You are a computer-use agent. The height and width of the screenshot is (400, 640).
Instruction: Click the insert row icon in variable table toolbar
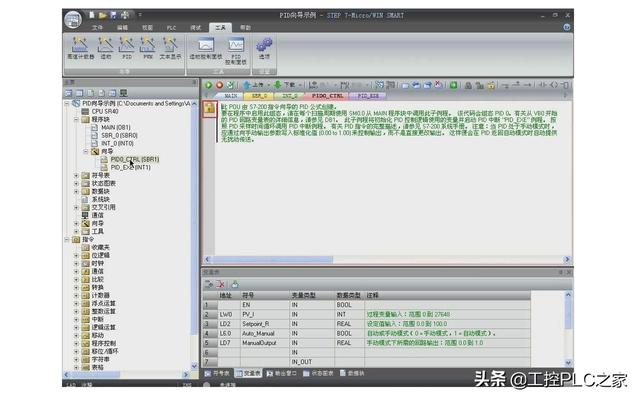point(209,284)
